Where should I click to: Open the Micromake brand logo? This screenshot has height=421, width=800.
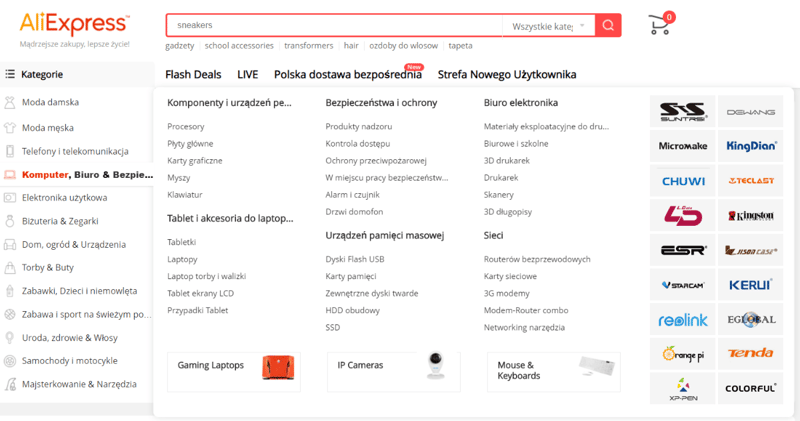coord(683,146)
